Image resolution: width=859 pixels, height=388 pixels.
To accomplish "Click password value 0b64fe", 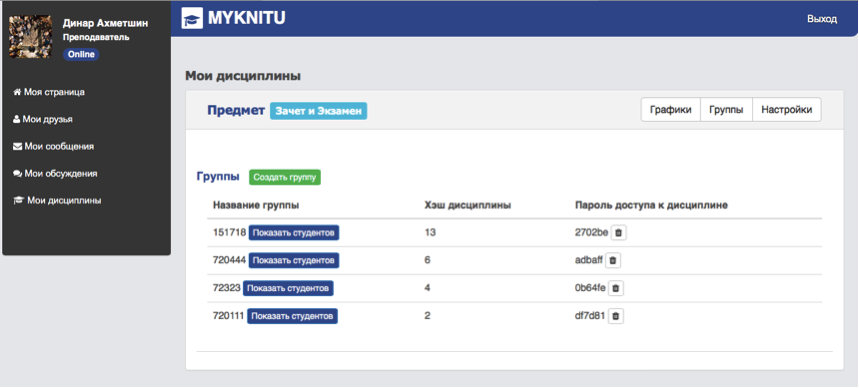I will [590, 288].
